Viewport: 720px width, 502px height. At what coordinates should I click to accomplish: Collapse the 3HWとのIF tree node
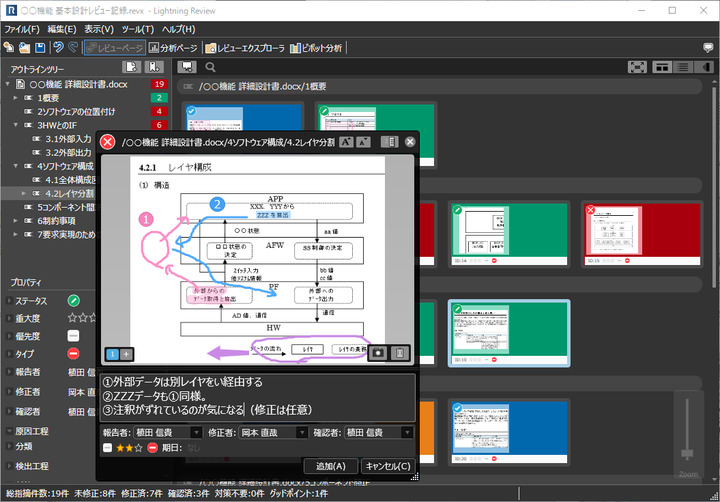coord(17,124)
